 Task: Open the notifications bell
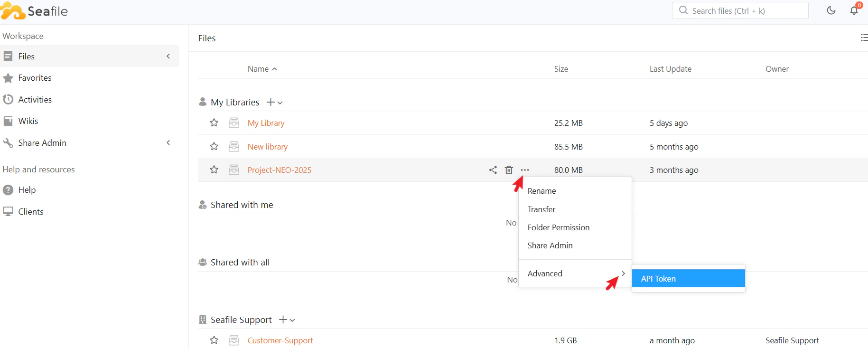854,10
